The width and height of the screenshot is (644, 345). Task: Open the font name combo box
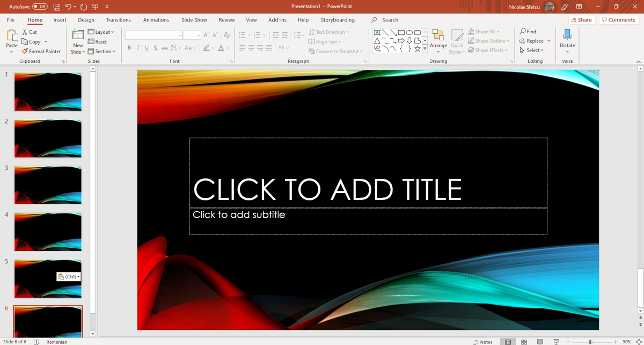tap(154, 35)
